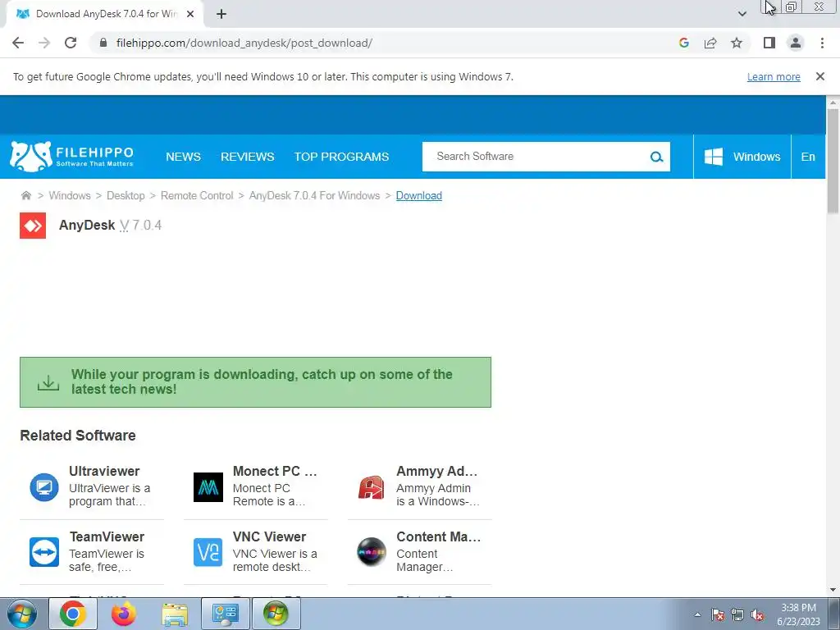Click the TeamViewer app icon
This screenshot has height=630, width=840.
[x=44, y=552]
